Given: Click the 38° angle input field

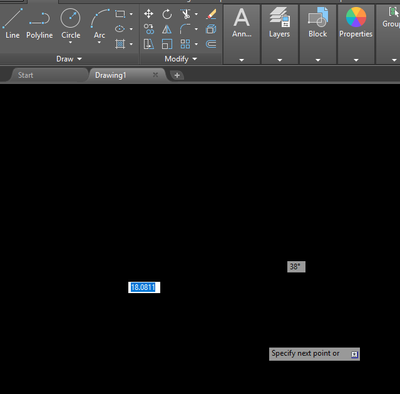Looking at the screenshot, I should 296,267.
